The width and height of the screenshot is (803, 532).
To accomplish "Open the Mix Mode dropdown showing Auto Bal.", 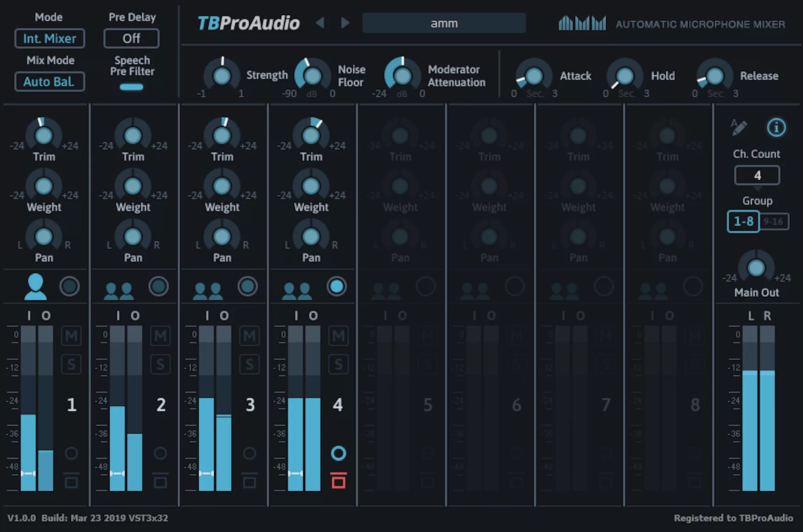I will point(50,82).
